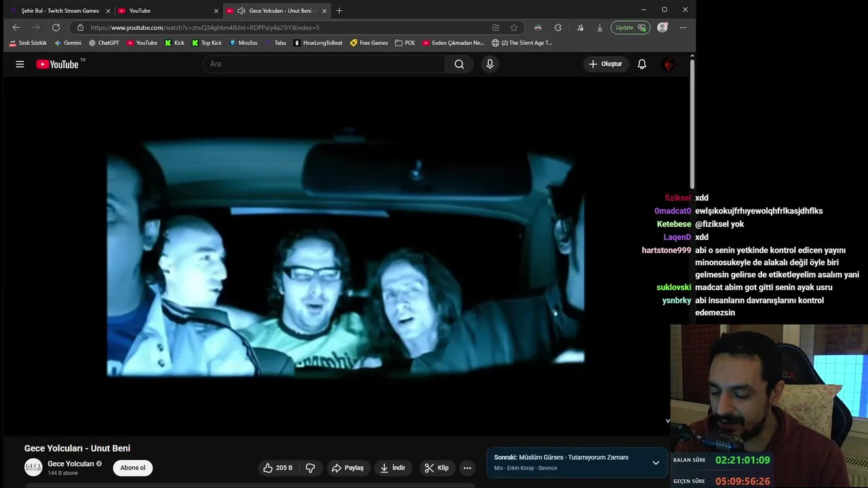Open the Evden Çıkmadan Ne... bookmark
The height and width of the screenshot is (488, 868).
coord(454,43)
